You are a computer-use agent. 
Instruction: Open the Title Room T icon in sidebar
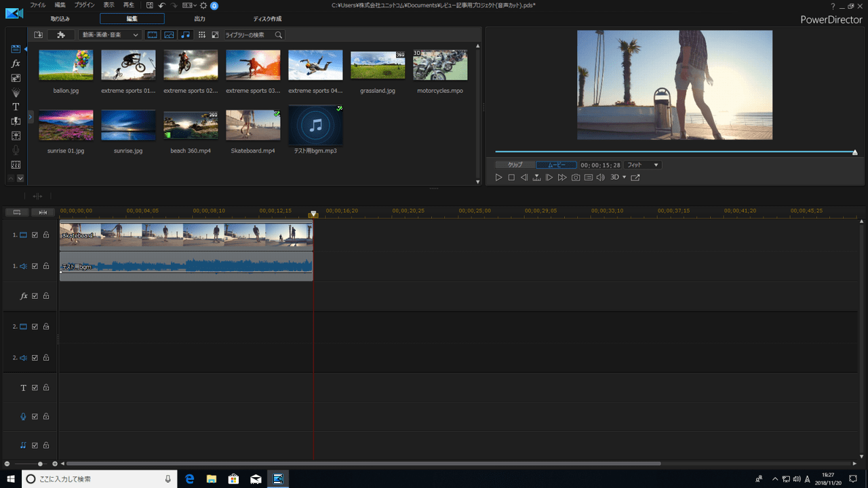click(16, 107)
